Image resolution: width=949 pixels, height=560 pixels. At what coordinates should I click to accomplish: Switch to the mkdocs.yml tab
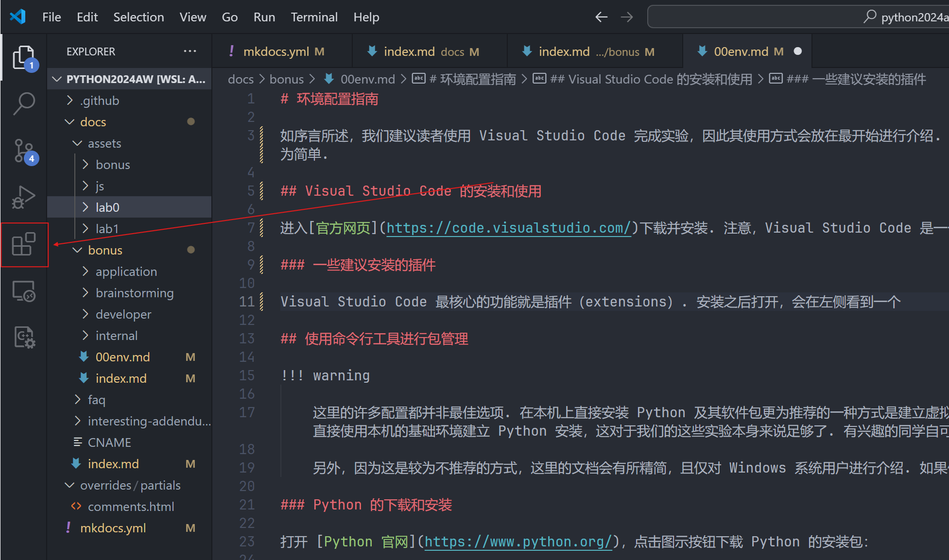(276, 51)
